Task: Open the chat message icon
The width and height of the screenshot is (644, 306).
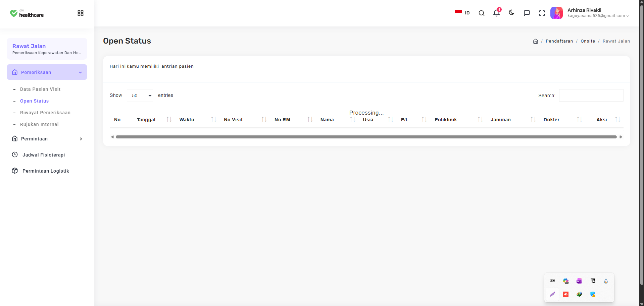Action: tap(527, 13)
